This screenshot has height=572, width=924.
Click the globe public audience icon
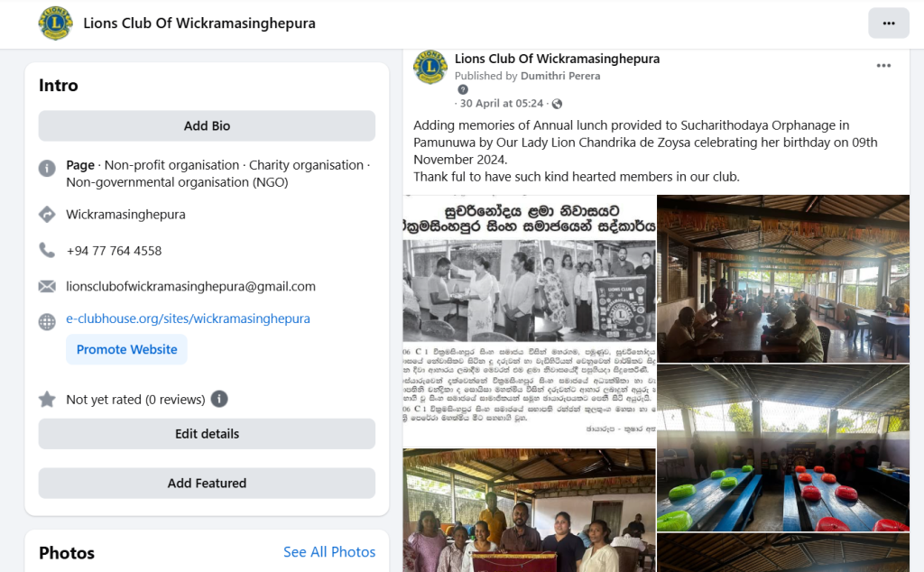pyautogui.click(x=556, y=104)
